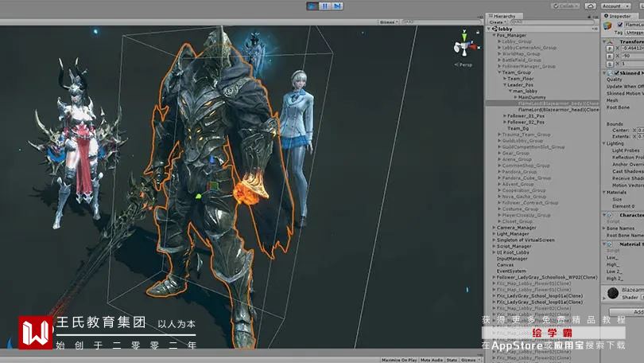Click the Transform scale S button
This screenshot has width=644, height=363.
[x=610, y=64]
